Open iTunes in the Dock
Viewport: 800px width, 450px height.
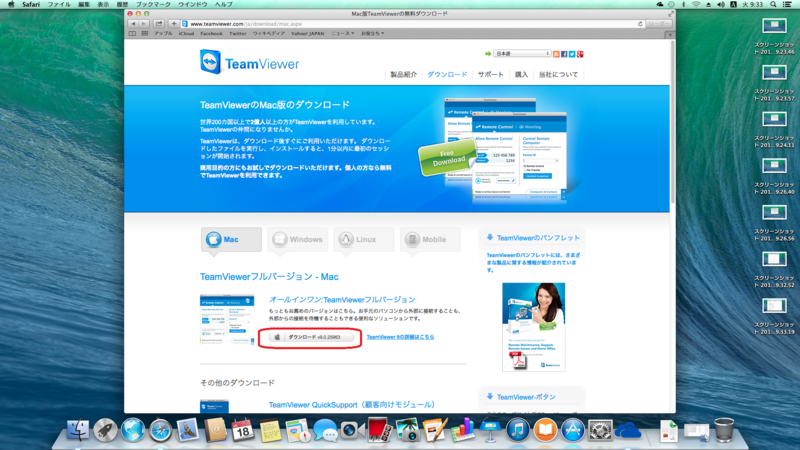pyautogui.click(x=517, y=430)
